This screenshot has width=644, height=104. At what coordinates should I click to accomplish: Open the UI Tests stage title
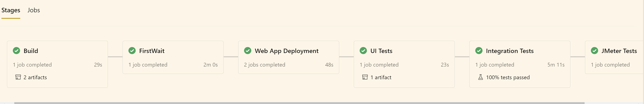pos(381,51)
